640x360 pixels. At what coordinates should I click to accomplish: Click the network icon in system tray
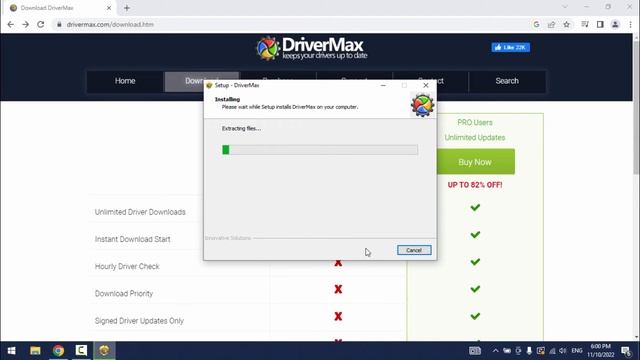552,351
